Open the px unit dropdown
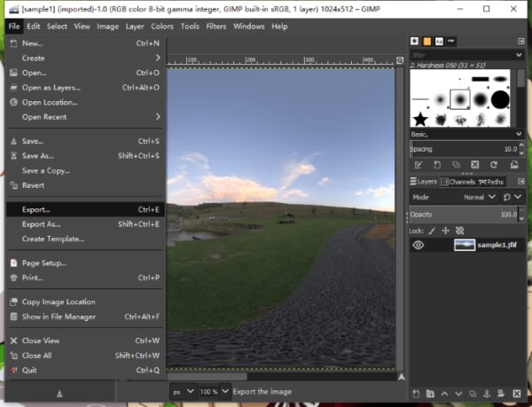532x407 pixels. tap(183, 392)
